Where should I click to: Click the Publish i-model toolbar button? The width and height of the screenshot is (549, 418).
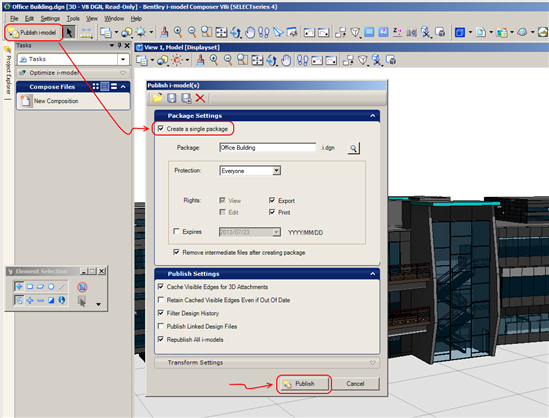tap(33, 33)
